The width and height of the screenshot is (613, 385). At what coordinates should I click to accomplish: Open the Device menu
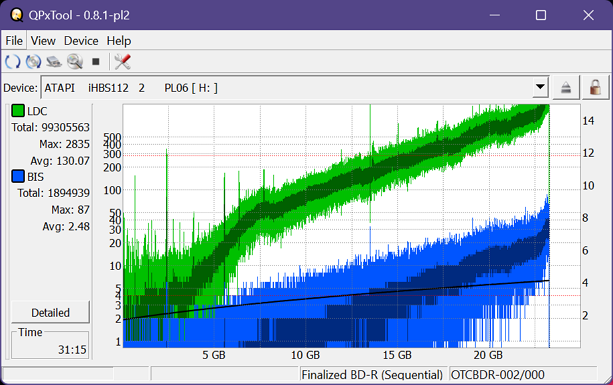click(81, 41)
